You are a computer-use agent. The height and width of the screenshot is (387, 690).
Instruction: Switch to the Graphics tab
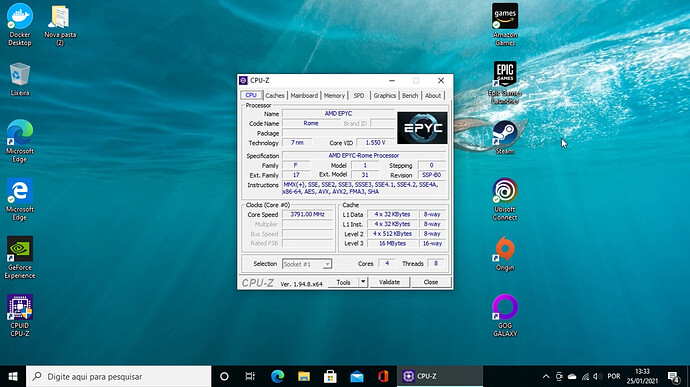pyautogui.click(x=385, y=96)
